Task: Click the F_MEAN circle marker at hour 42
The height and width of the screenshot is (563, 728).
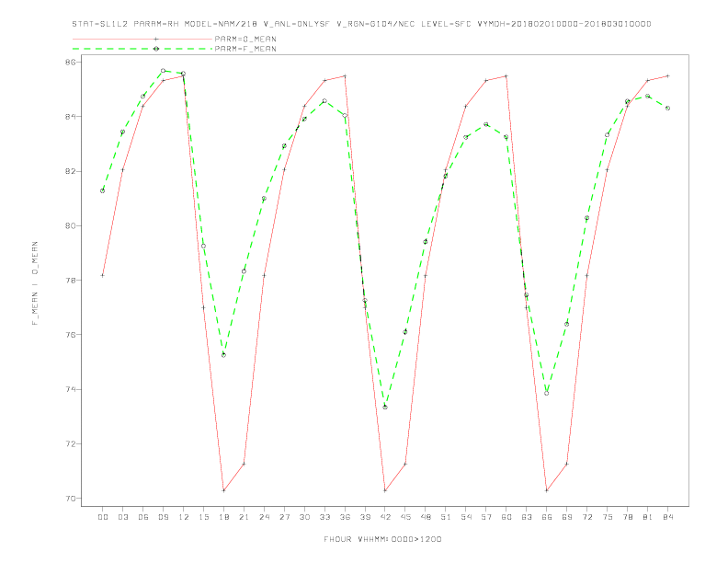Action: tap(385, 407)
